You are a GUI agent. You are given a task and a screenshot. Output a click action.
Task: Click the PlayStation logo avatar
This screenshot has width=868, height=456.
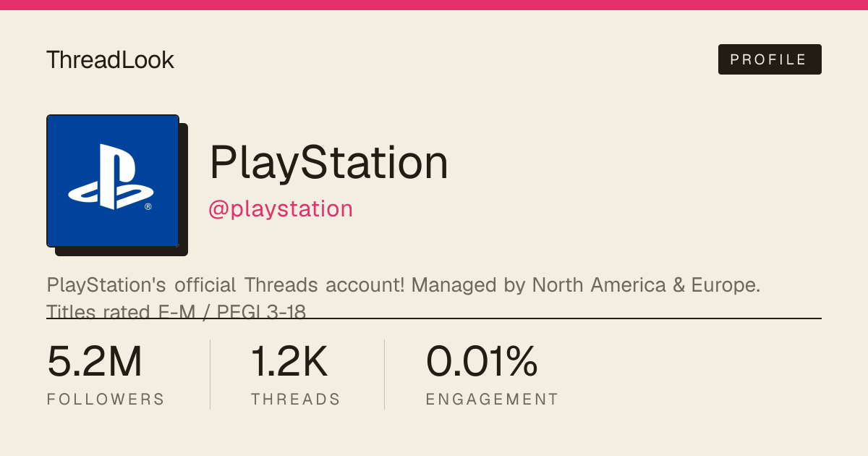click(x=113, y=181)
